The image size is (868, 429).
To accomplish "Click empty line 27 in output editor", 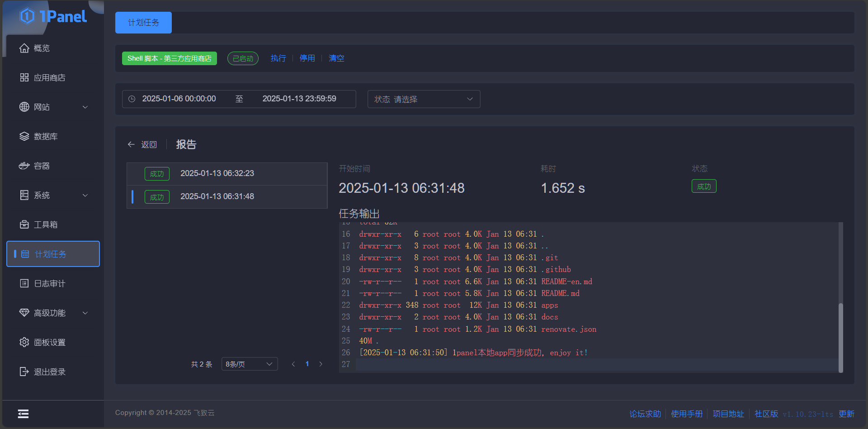I will point(597,364).
